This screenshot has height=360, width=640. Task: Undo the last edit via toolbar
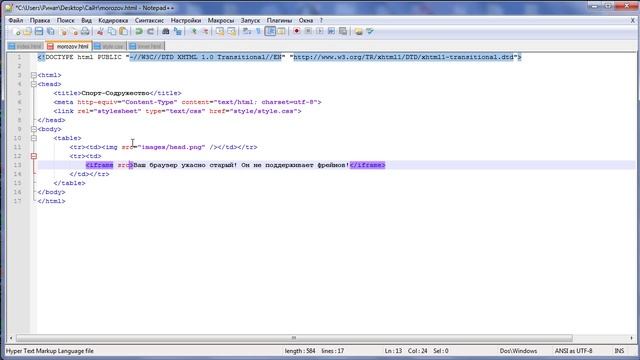(139, 31)
